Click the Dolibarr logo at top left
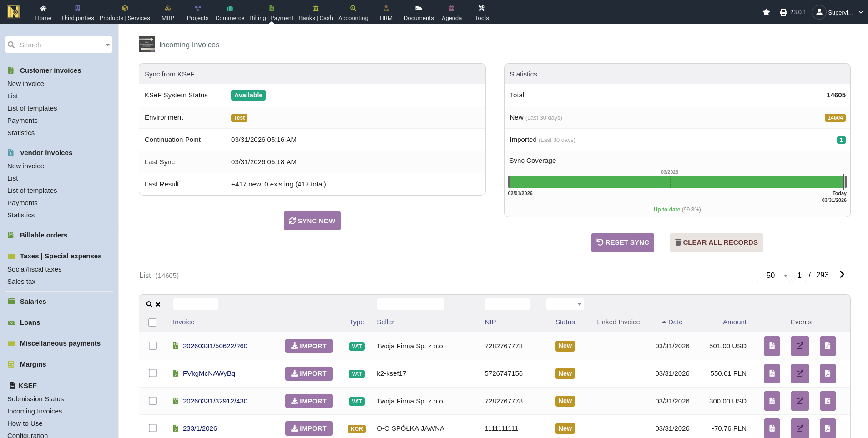The width and height of the screenshot is (868, 438). (x=14, y=12)
